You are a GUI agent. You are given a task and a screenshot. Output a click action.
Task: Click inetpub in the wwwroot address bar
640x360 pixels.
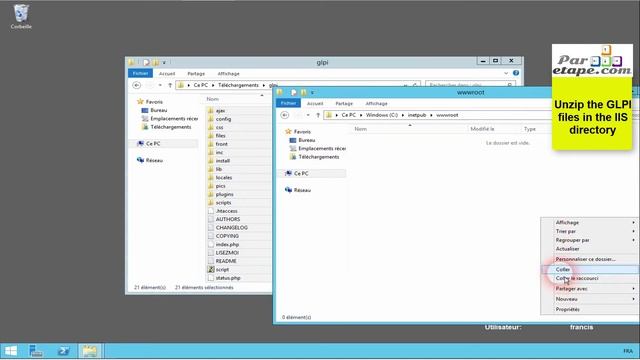click(x=417, y=115)
